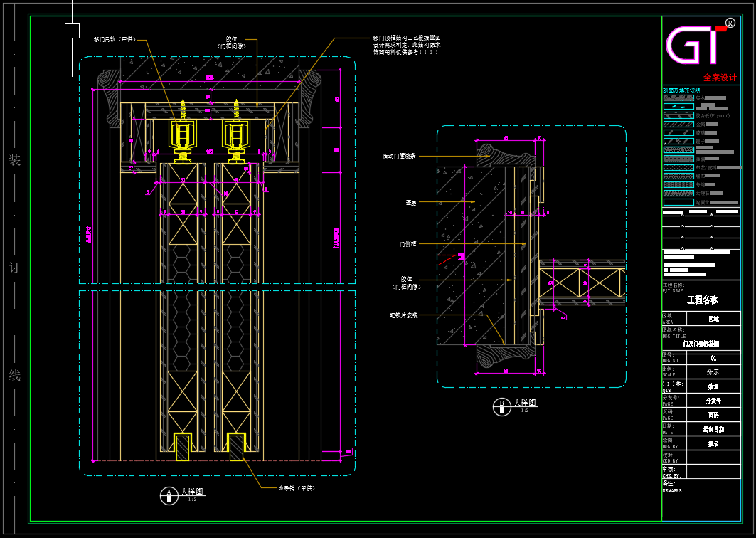Click the drawing number field showing 01
The image size is (756, 538).
(x=713, y=359)
